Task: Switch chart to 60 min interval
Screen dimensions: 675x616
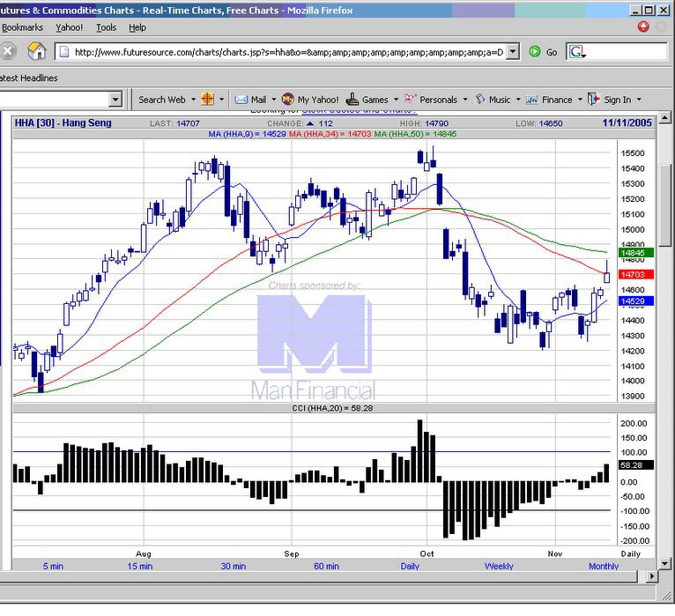Action: pyautogui.click(x=326, y=566)
